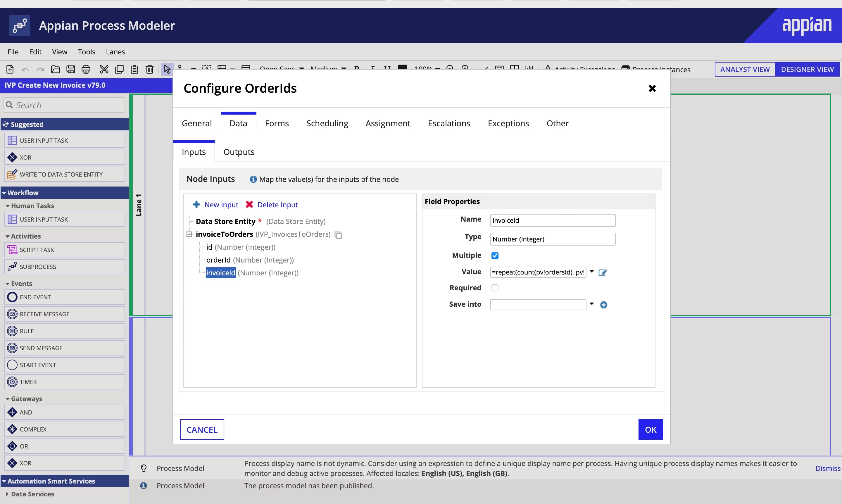Select User Input Task under Human Tasks

pos(65,219)
